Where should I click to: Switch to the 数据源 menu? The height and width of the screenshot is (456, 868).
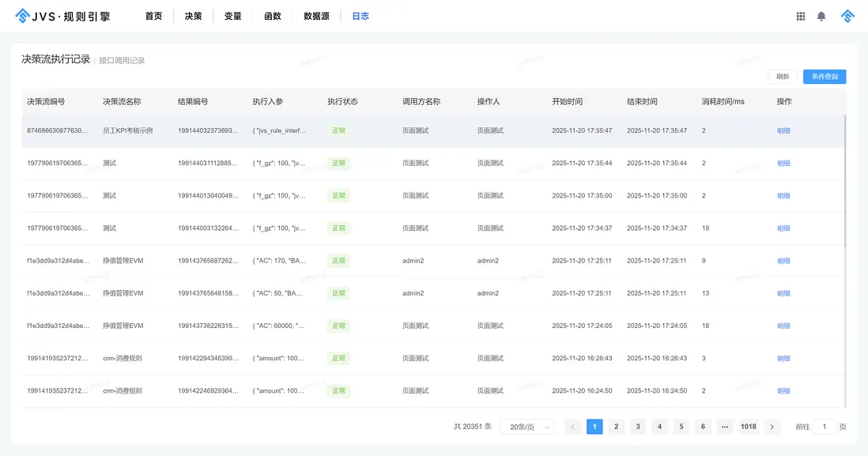tap(316, 16)
